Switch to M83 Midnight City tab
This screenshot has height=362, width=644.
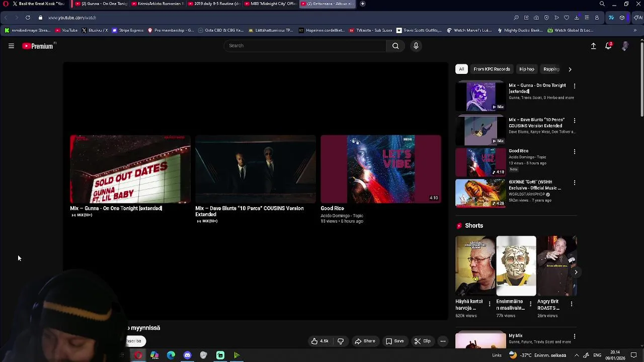point(270,4)
